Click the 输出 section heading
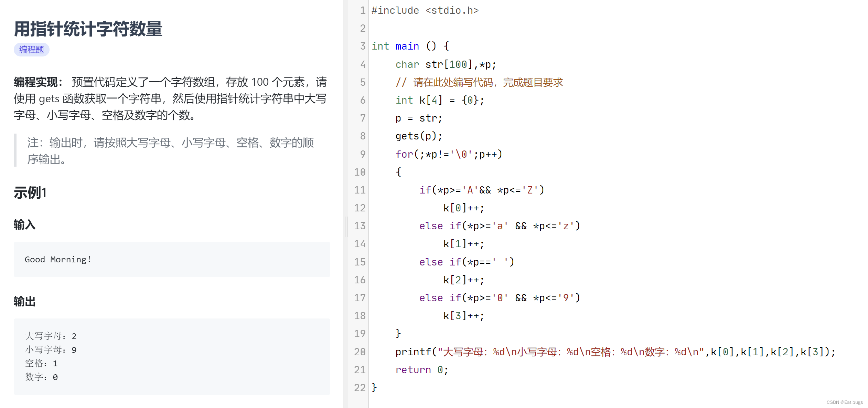Viewport: 868px width, 408px height. [x=24, y=301]
